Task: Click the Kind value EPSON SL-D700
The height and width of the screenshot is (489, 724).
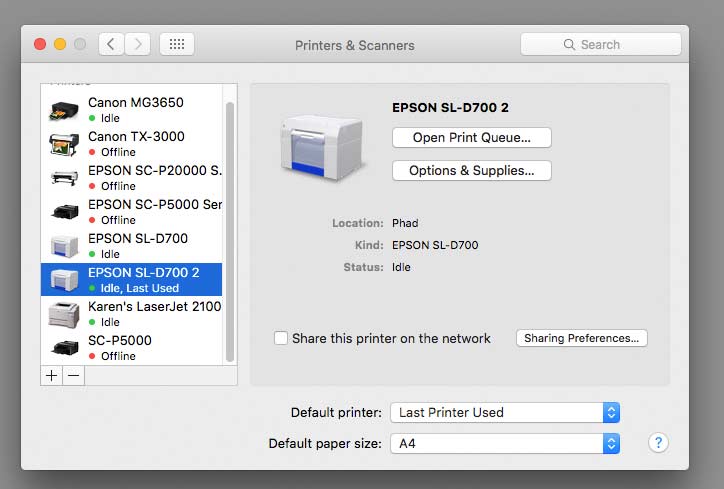Action: 435,245
